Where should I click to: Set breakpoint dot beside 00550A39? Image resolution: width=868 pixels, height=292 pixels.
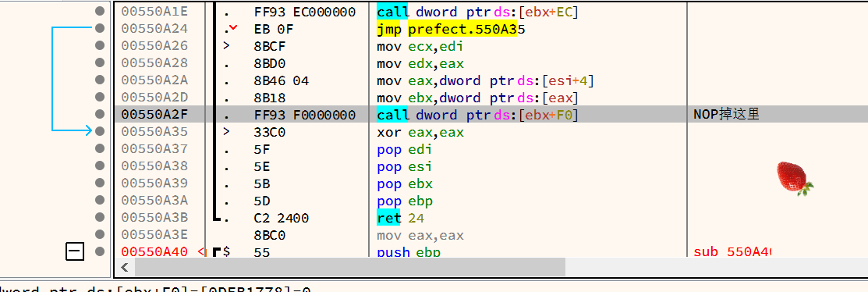click(x=100, y=183)
